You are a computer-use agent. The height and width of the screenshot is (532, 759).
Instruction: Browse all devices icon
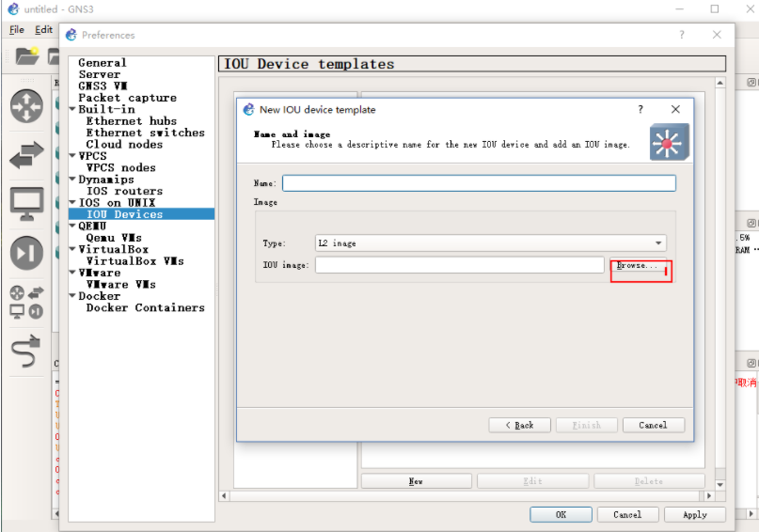pyautogui.click(x=26, y=301)
